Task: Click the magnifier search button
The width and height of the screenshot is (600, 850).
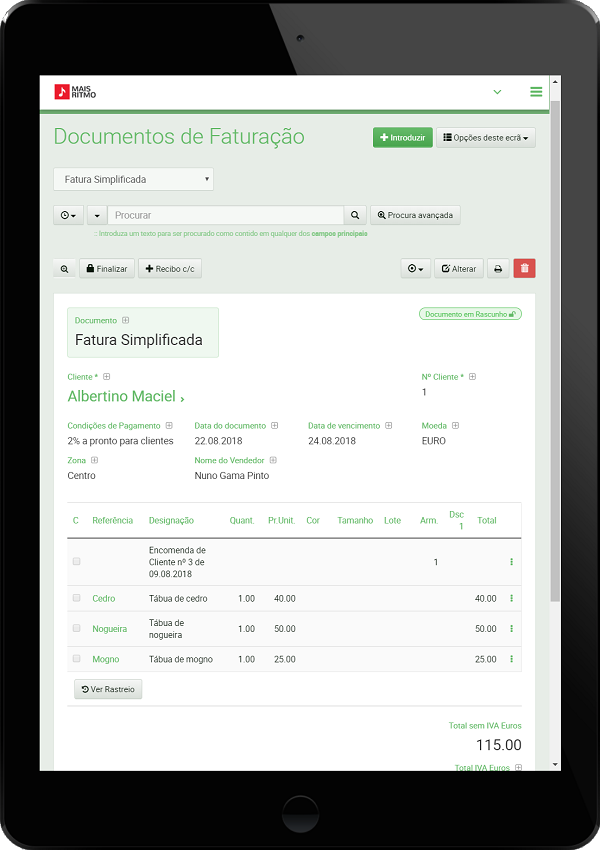Action: [x=355, y=215]
